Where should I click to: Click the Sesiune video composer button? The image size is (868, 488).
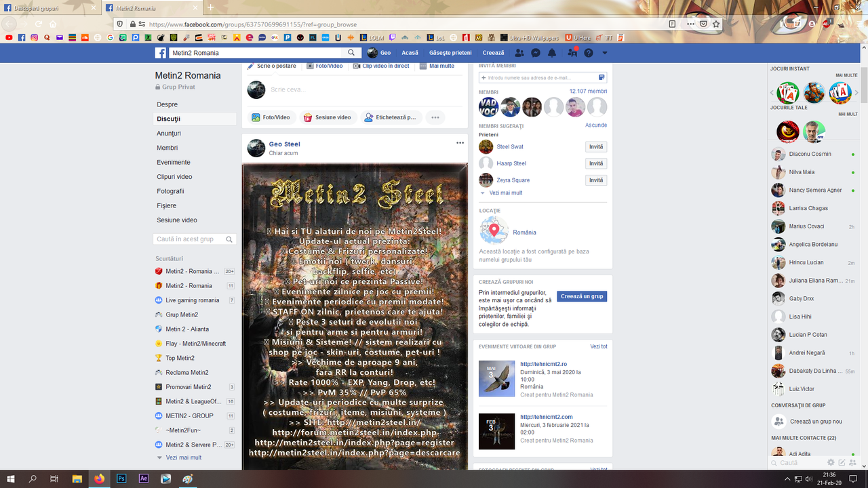(328, 117)
